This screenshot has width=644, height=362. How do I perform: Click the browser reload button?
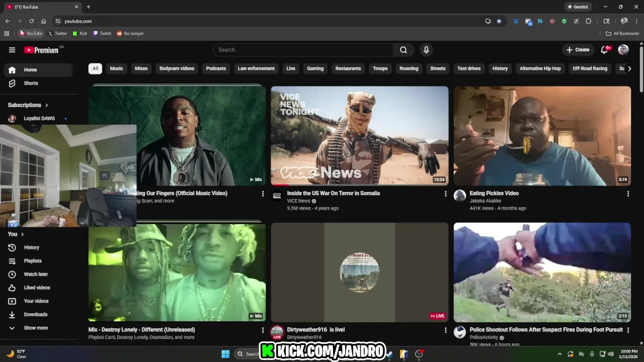coord(31,21)
